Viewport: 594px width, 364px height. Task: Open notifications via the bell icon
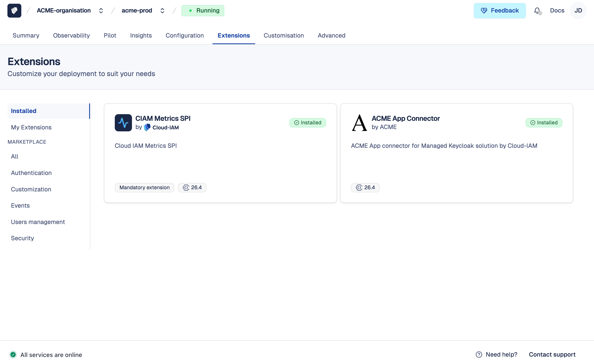click(537, 10)
